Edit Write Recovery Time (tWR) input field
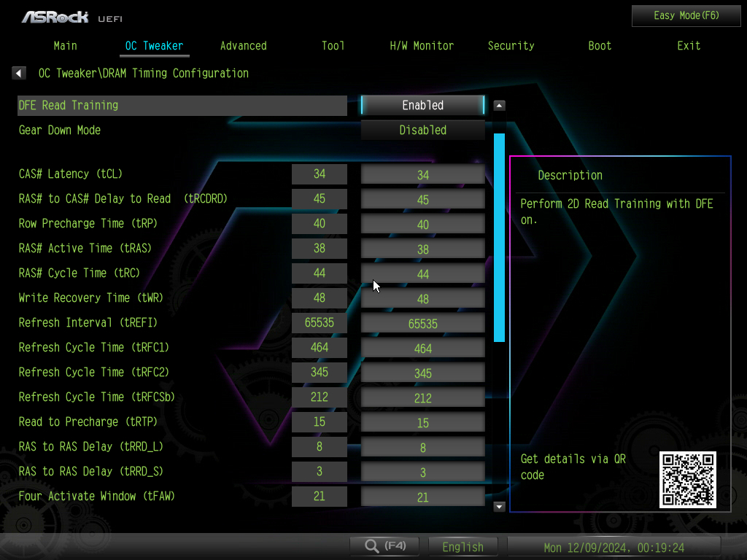Screen dimensions: 747x560 pyautogui.click(x=422, y=298)
